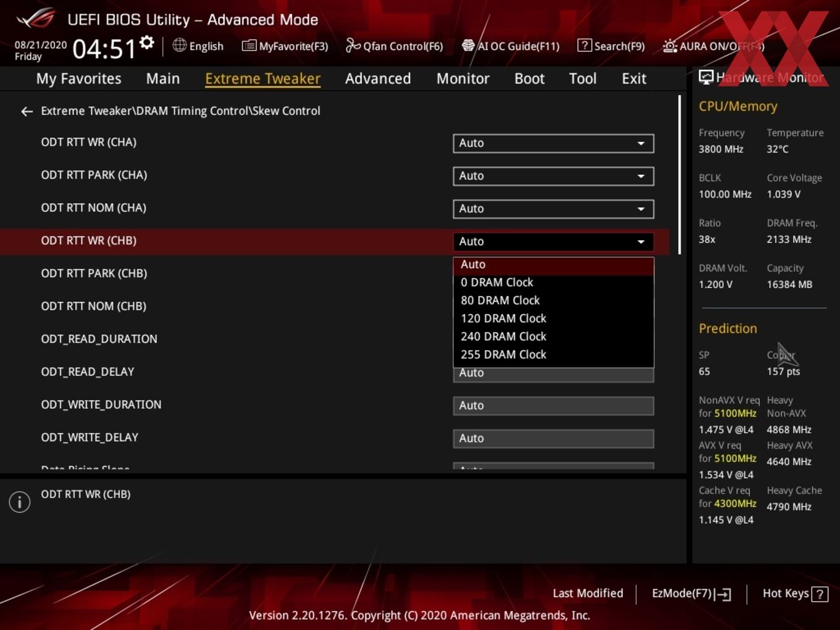840x630 pixels.
Task: Click the ODT RTT NOM (CHA) label
Action: tap(94, 208)
